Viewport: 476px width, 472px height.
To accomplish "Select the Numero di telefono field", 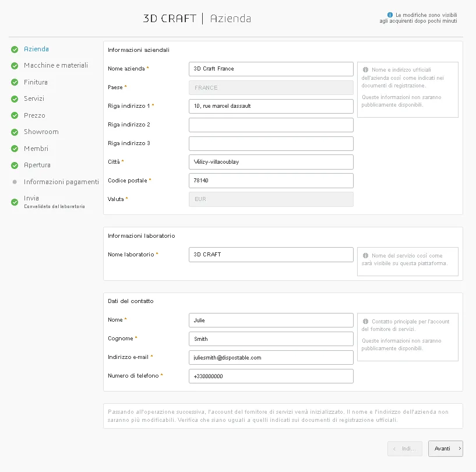I will (x=271, y=376).
